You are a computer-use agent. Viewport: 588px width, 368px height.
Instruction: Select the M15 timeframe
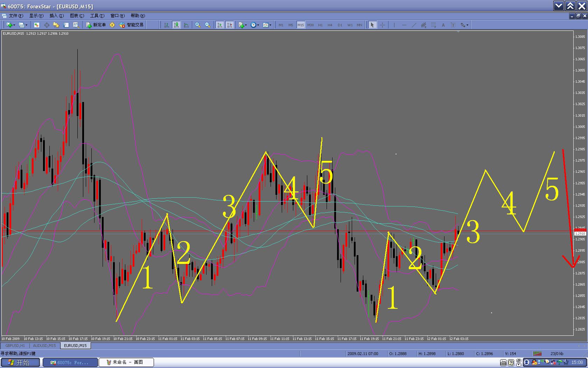tap(301, 25)
